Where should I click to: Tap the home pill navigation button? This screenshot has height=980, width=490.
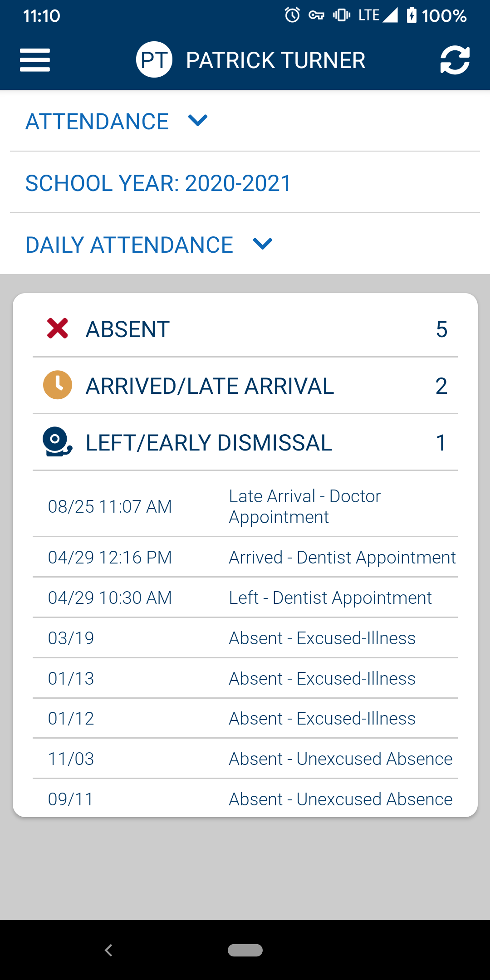coord(245,950)
